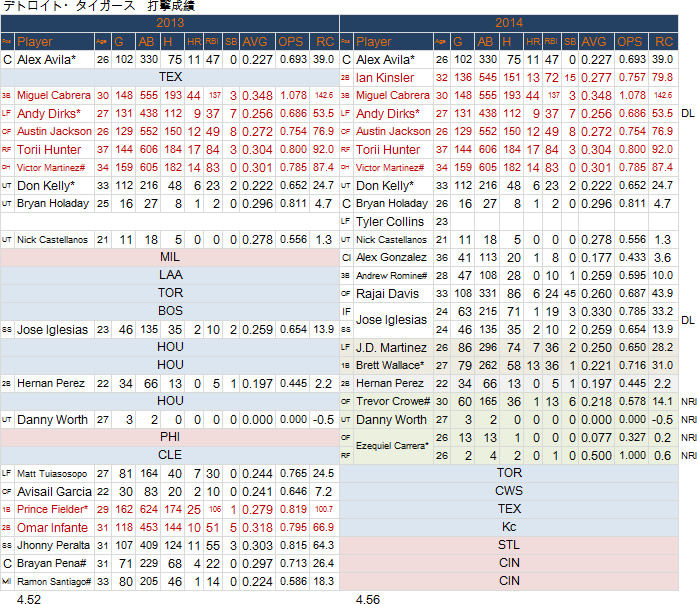Screen dimensions: 697x604
Task: Select Jhonny Peralta's 0.815 OPS cell
Action: pos(293,545)
